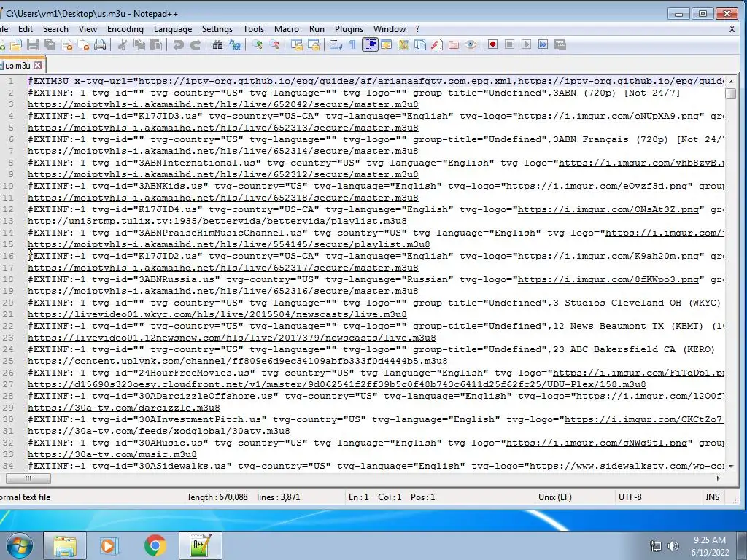
Task: Open the User Defined Language dialog icon
Action: [387, 44]
